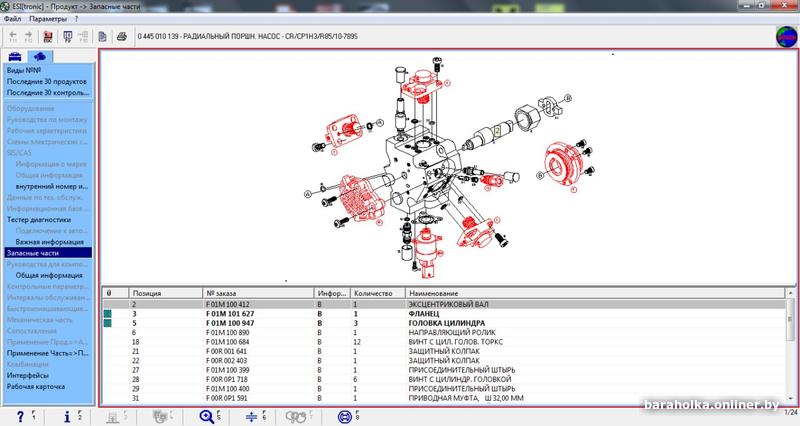800x426 pixels.
Task: Click the № заказа column header
Action: 258,293
